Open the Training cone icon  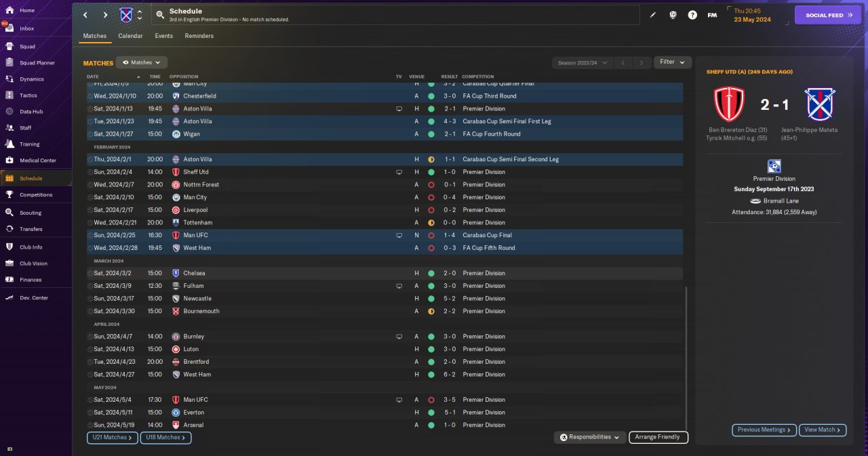coord(9,144)
